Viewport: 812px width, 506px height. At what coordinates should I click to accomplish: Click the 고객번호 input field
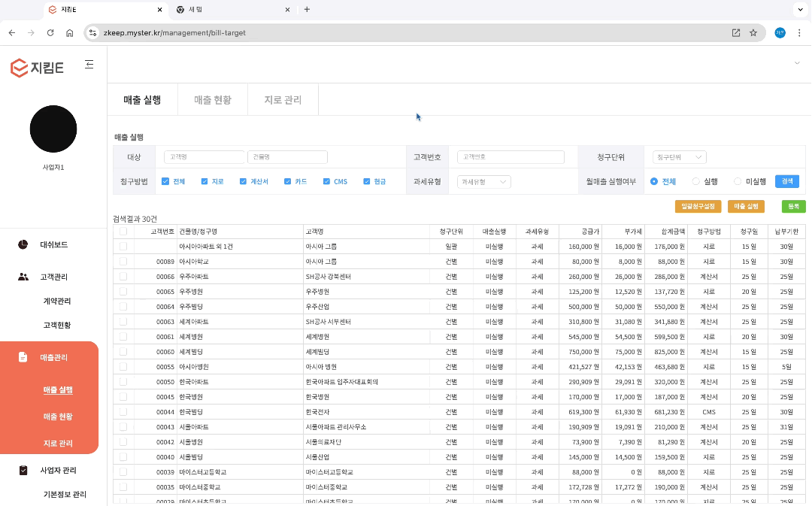click(x=511, y=157)
